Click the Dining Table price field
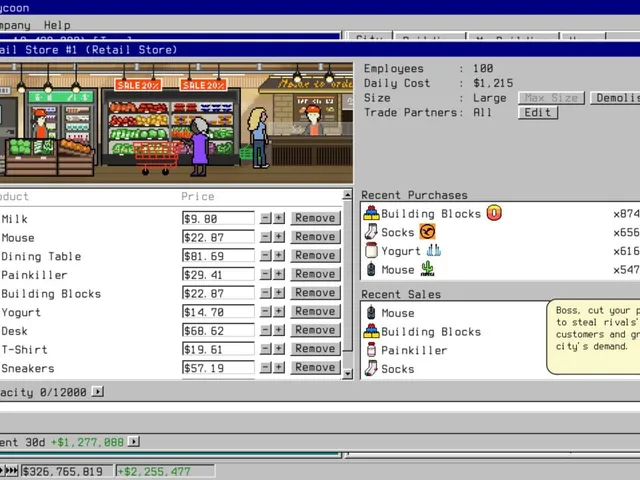640x480 pixels. tap(218, 256)
